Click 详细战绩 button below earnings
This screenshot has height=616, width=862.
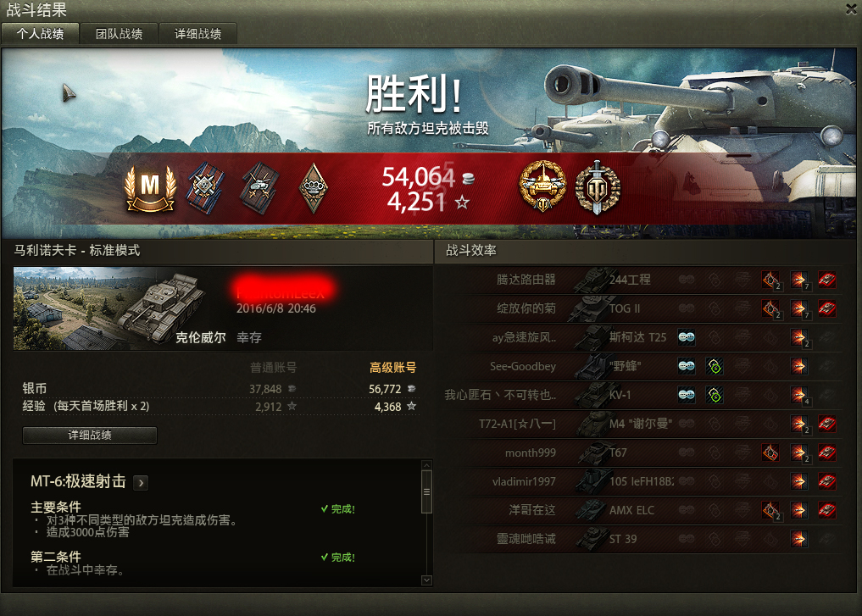tap(90, 436)
